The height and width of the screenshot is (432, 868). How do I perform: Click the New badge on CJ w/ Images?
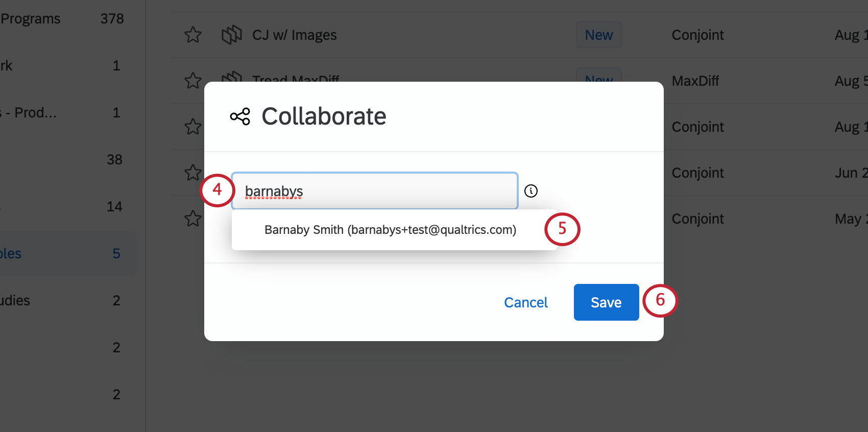point(598,35)
